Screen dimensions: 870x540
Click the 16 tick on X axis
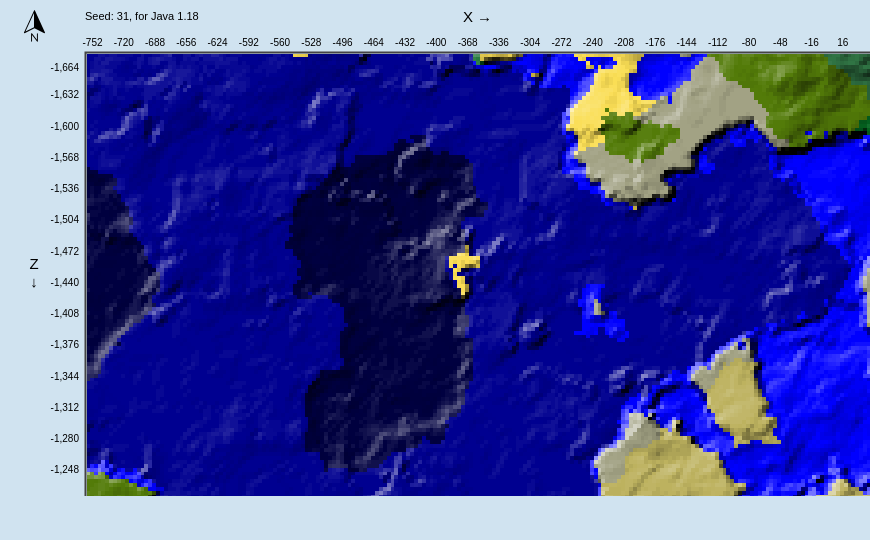[x=842, y=43]
